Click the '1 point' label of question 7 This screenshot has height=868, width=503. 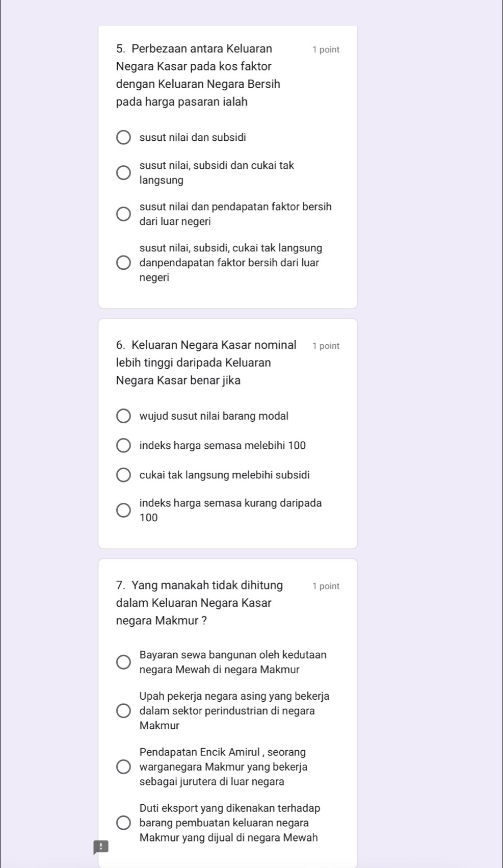[x=326, y=586]
